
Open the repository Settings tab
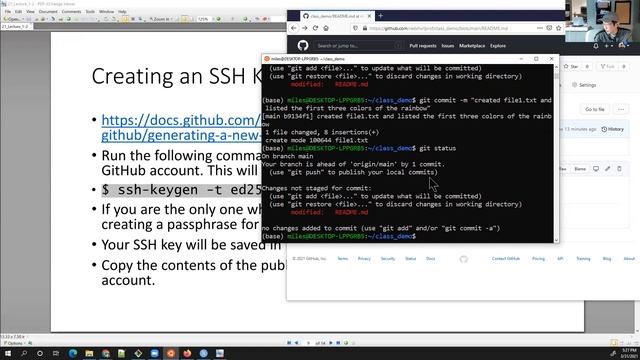[x=584, y=85]
